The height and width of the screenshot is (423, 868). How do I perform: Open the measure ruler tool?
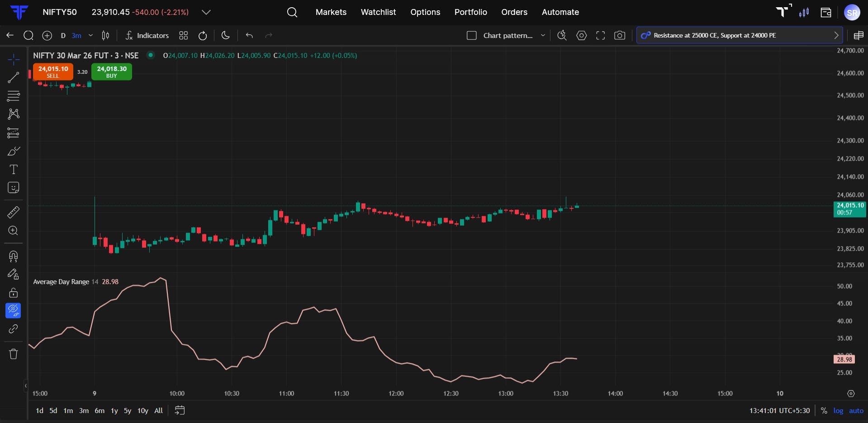point(13,212)
